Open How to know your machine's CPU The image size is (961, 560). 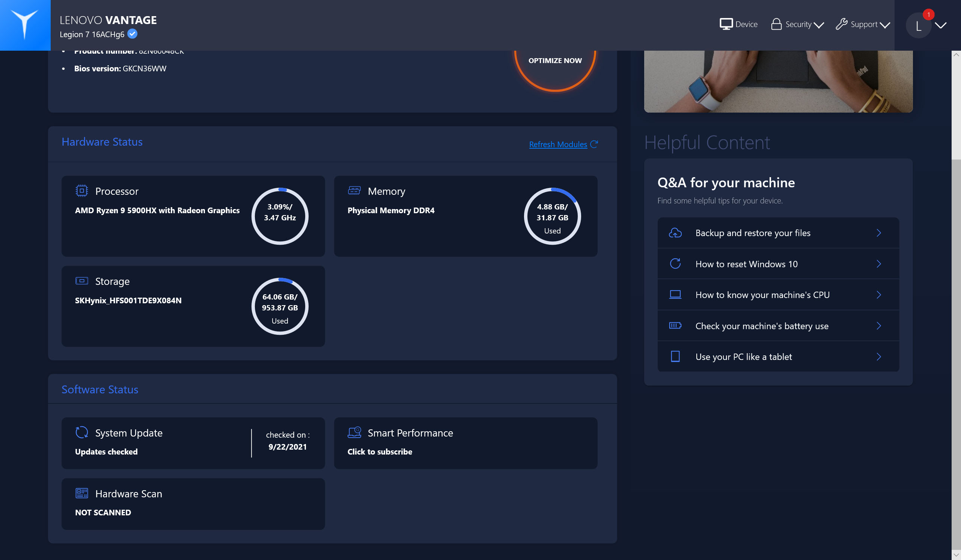tap(778, 295)
